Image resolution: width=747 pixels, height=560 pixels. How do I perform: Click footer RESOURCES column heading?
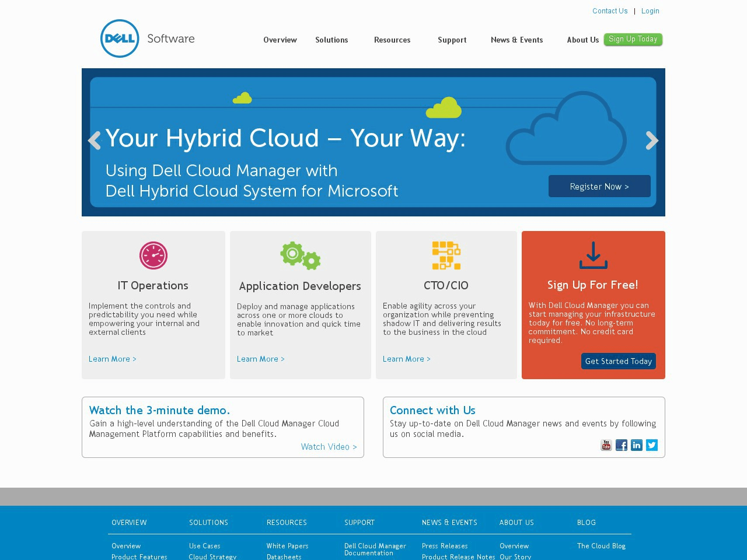point(287,523)
